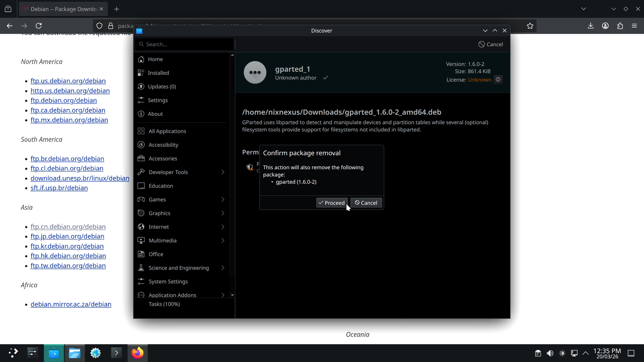Screen dimensions: 644x362
Task: Open file manager from taskbar
Action: [x=74, y=353]
